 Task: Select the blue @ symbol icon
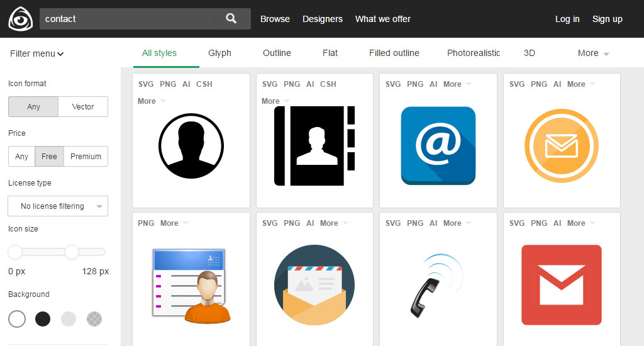[x=438, y=146]
